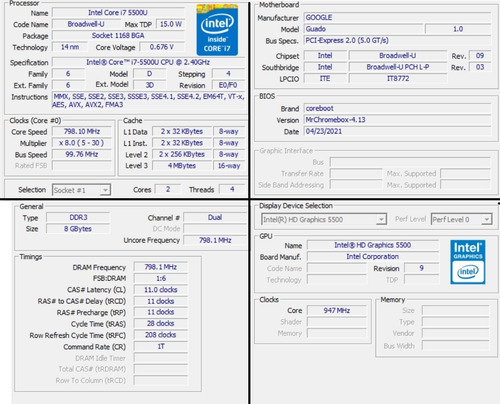Click the Code Name value Broadwell-U
Viewport: 500px width, 404px height.
86,24
